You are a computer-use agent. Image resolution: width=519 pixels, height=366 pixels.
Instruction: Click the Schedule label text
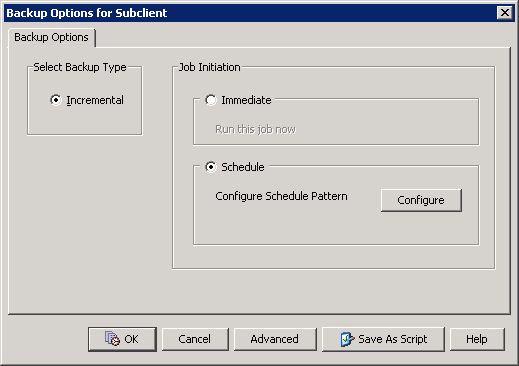243,167
